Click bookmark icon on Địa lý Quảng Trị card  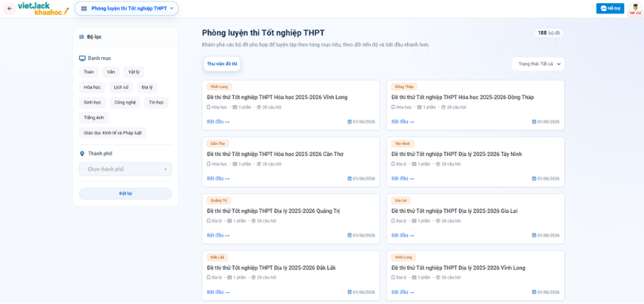coord(208,221)
